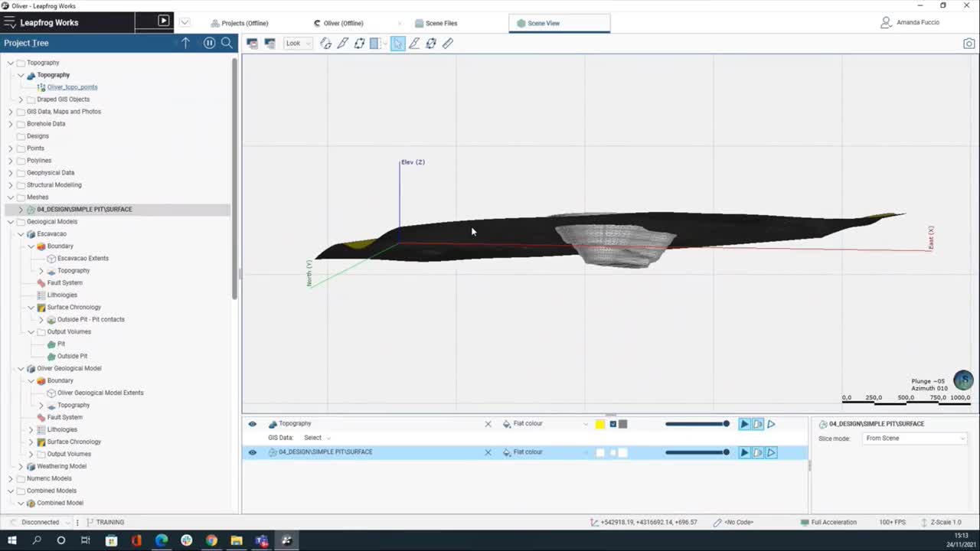Image resolution: width=980 pixels, height=551 pixels.
Task: Click the Amanda Fuccio user icon
Action: coord(887,22)
